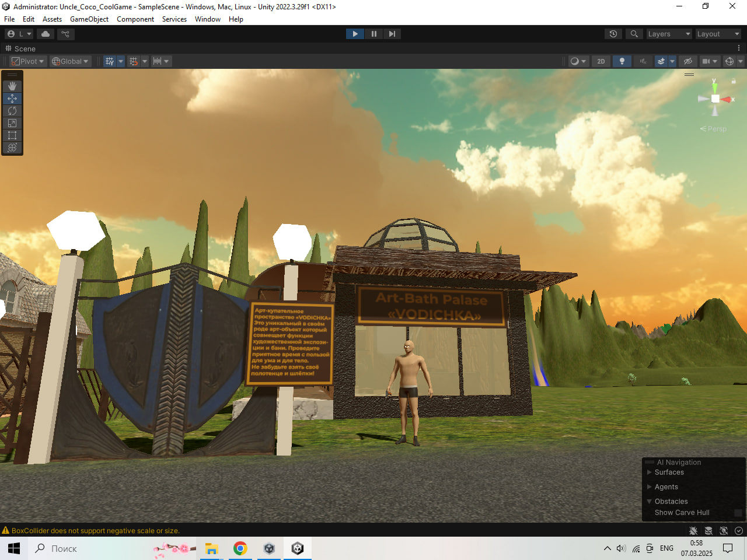Expand the Agents section
The width and height of the screenshot is (747, 560).
649,487
